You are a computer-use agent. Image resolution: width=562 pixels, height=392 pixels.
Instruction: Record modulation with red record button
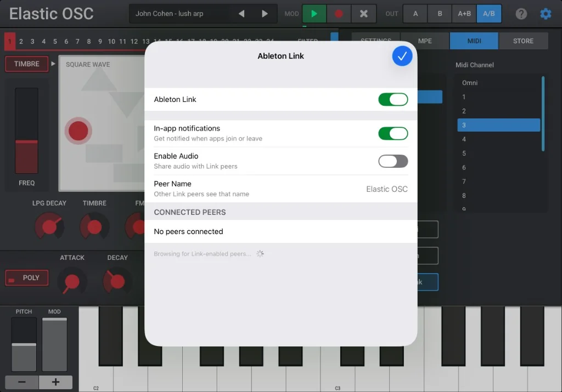click(339, 14)
